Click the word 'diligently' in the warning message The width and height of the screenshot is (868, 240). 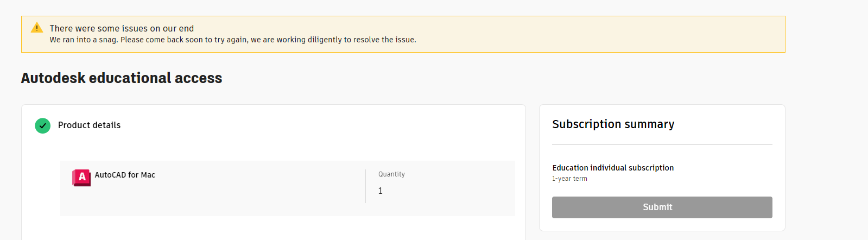pyautogui.click(x=325, y=40)
